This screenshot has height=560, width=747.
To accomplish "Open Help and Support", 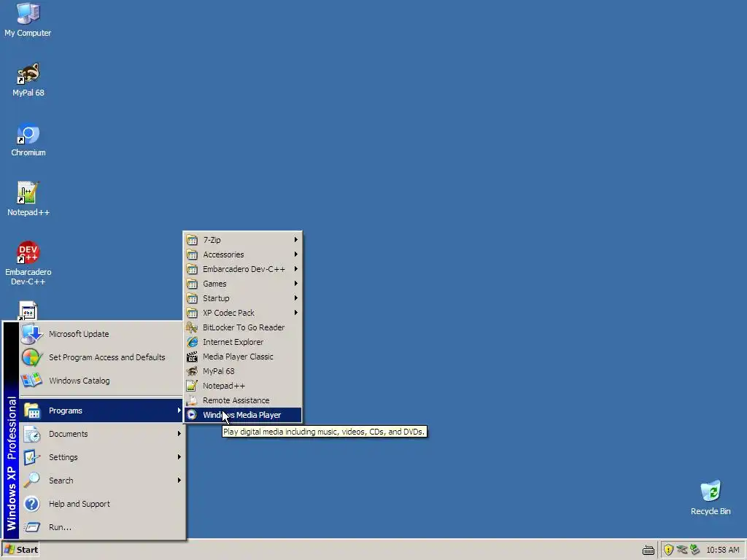I will click(101, 504).
